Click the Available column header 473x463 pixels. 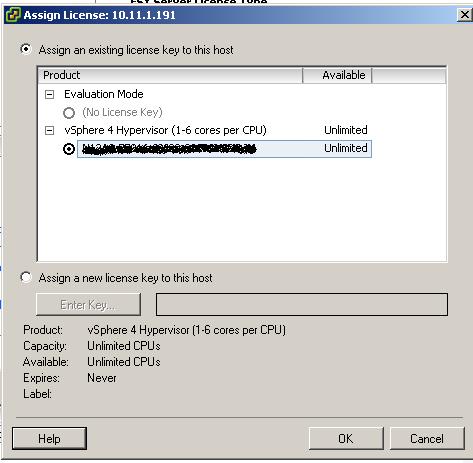pos(337,75)
